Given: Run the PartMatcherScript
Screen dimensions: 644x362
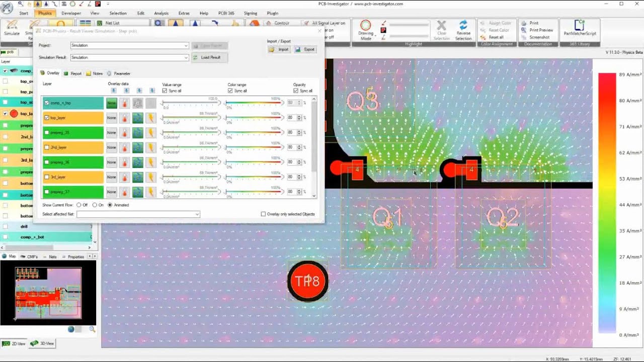Looking at the screenshot, I should [580, 28].
